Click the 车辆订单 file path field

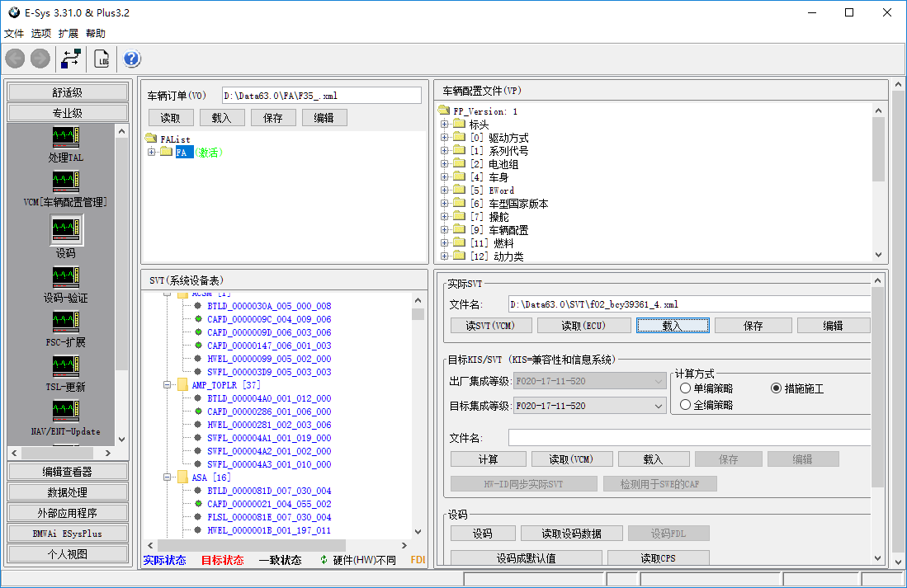[322, 96]
